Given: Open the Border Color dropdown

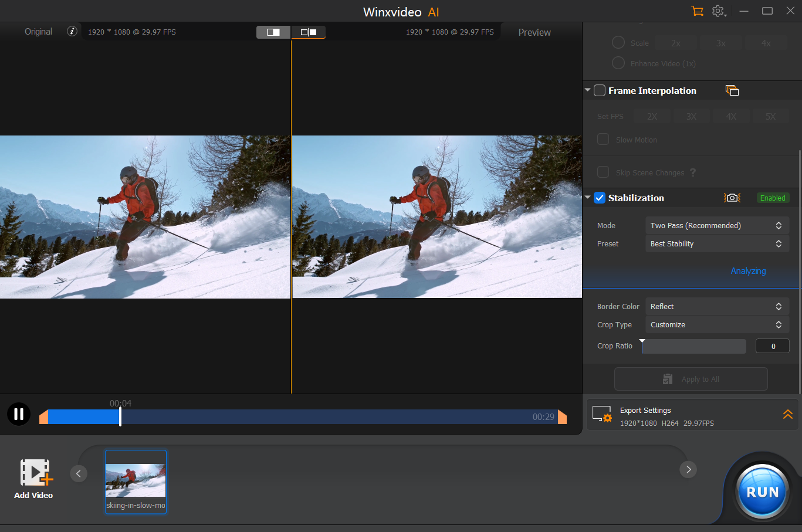Looking at the screenshot, I should (x=716, y=307).
